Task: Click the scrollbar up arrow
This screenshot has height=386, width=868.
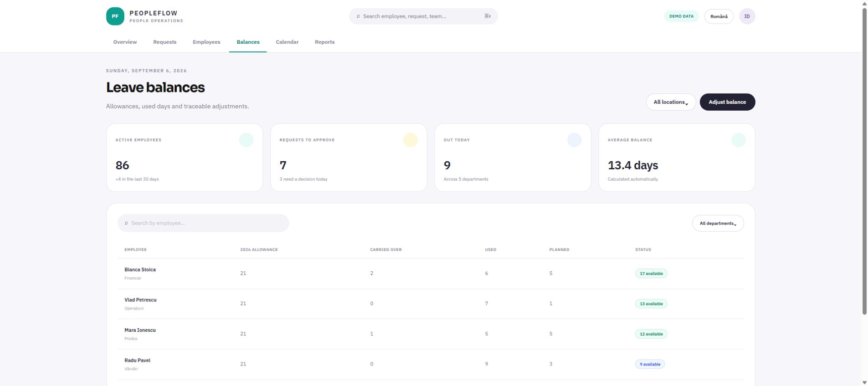Action: click(x=864, y=4)
